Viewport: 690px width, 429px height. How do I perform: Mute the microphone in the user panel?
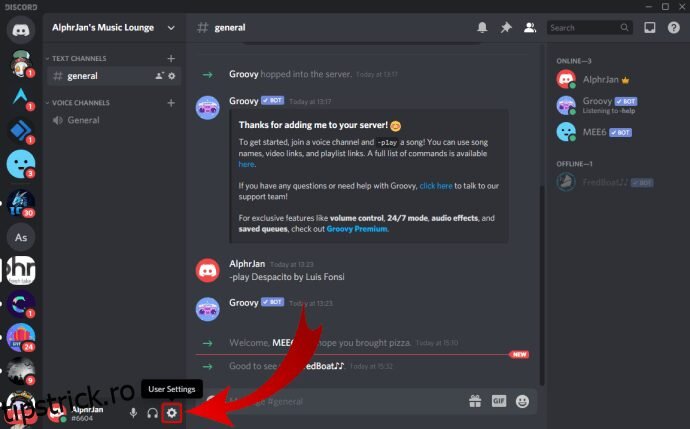coord(133,413)
